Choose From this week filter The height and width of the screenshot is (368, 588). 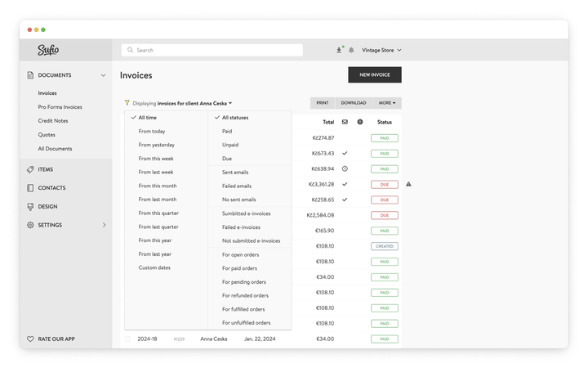(156, 159)
